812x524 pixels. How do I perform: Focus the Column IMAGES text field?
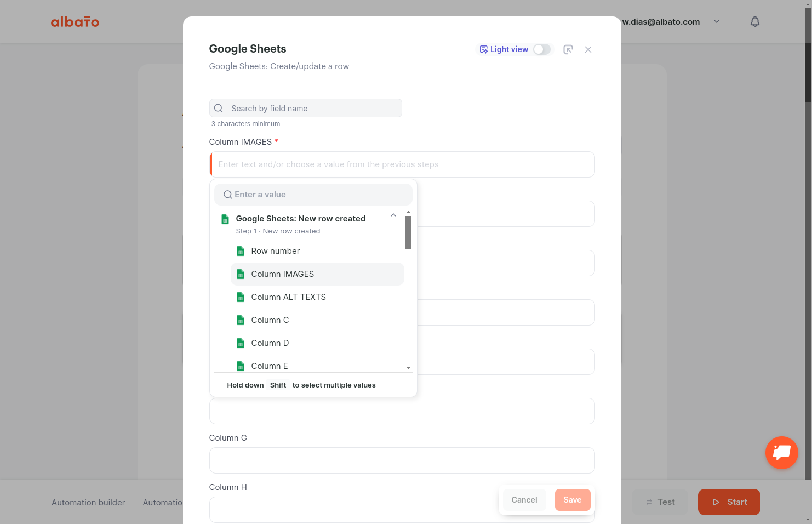click(402, 164)
